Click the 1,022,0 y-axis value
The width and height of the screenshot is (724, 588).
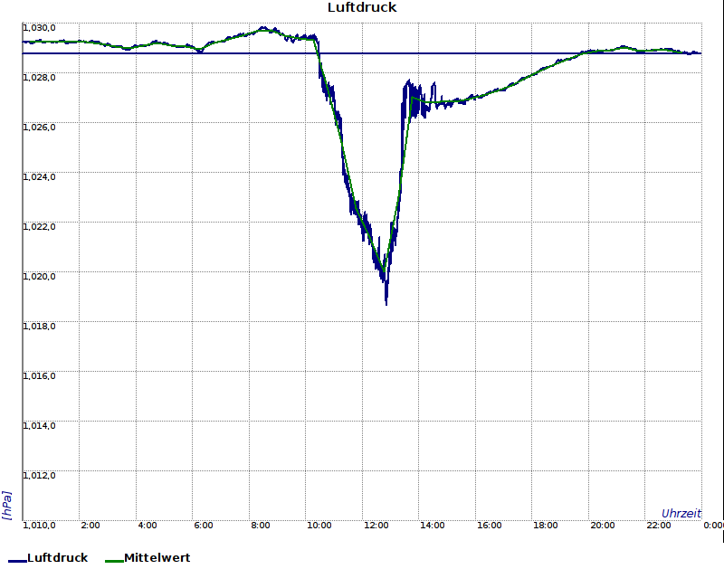click(x=39, y=227)
